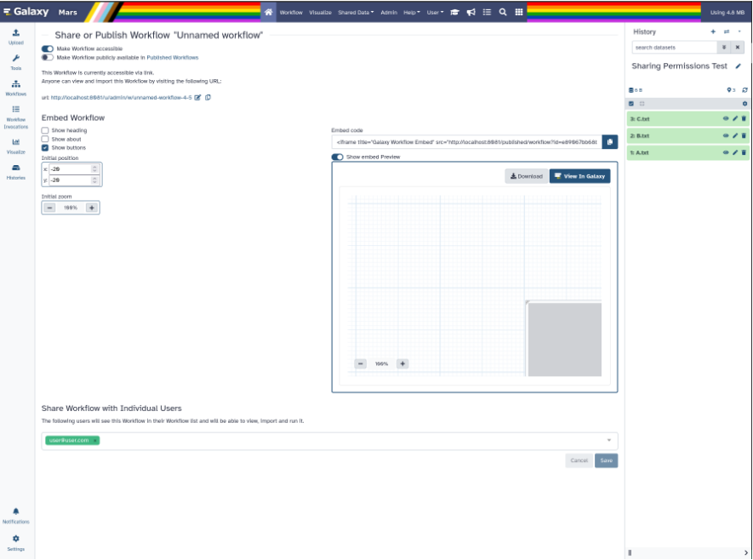The image size is (753, 560).
Task: Increase Initial zoom with the plus stepper
Action: (94, 207)
